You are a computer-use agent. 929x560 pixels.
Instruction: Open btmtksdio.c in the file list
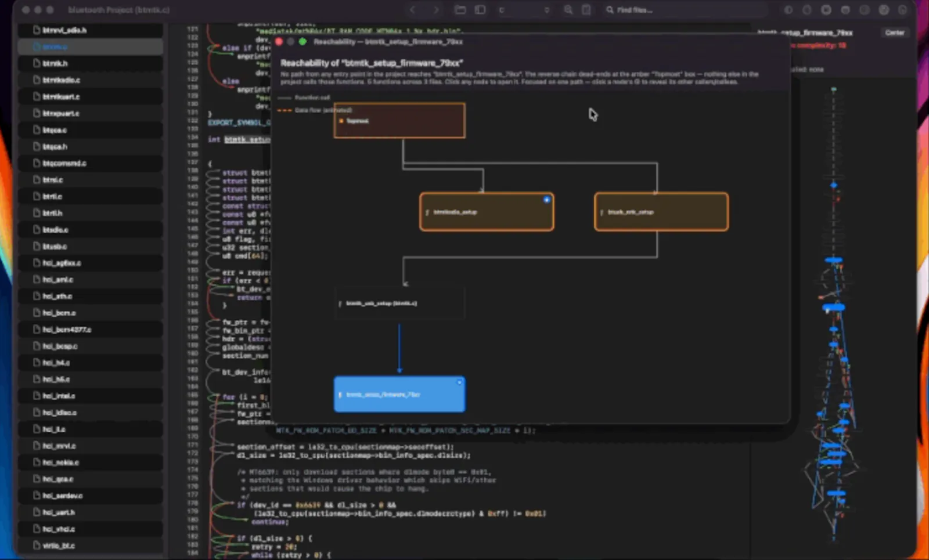(90, 80)
